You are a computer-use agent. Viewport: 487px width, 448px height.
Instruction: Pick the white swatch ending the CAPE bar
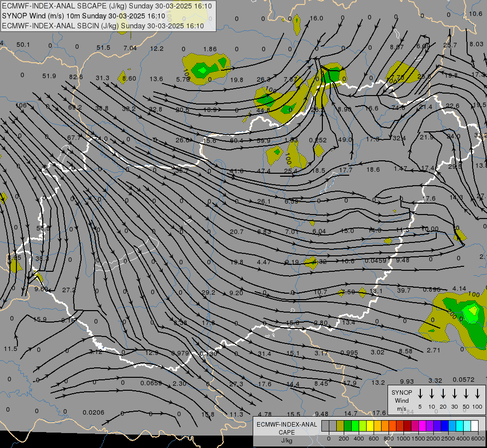474,426
